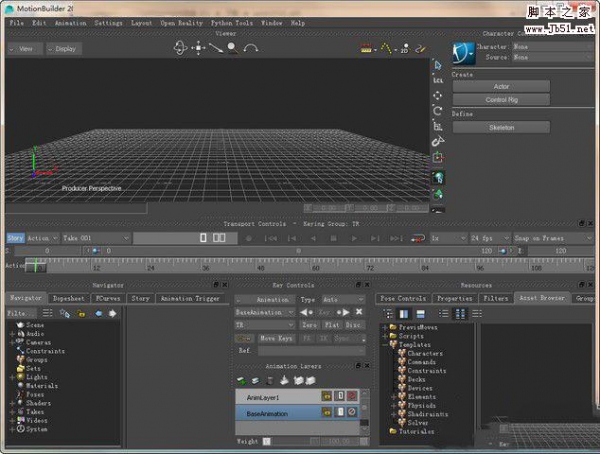Activate the Translate tool in viewer sidebar
The width and height of the screenshot is (600, 454).
[x=438, y=95]
